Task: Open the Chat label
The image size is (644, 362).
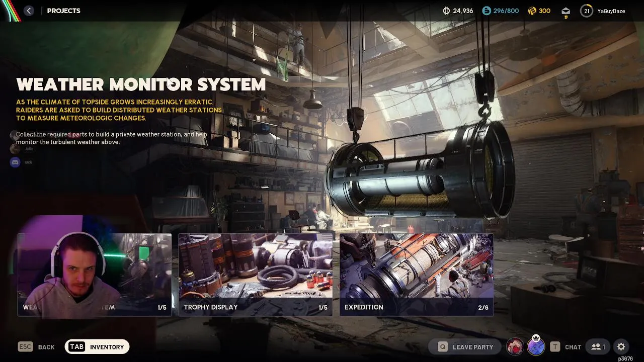Action: 573,347
